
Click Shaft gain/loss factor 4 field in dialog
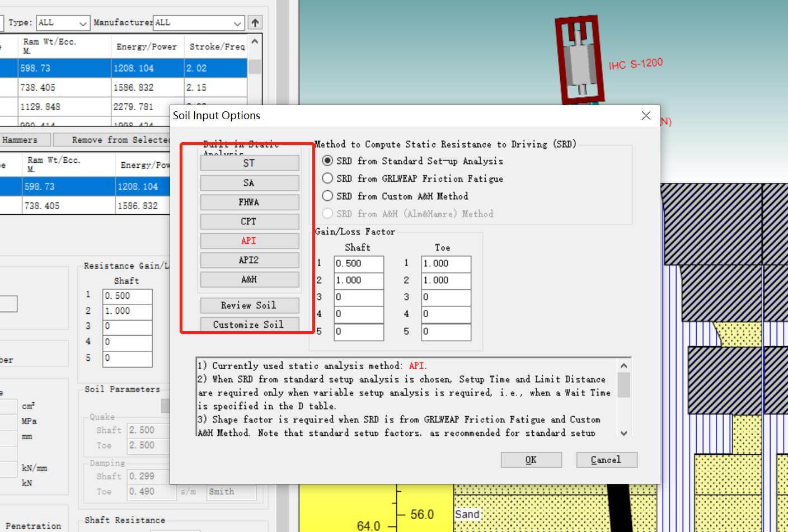tap(359, 314)
